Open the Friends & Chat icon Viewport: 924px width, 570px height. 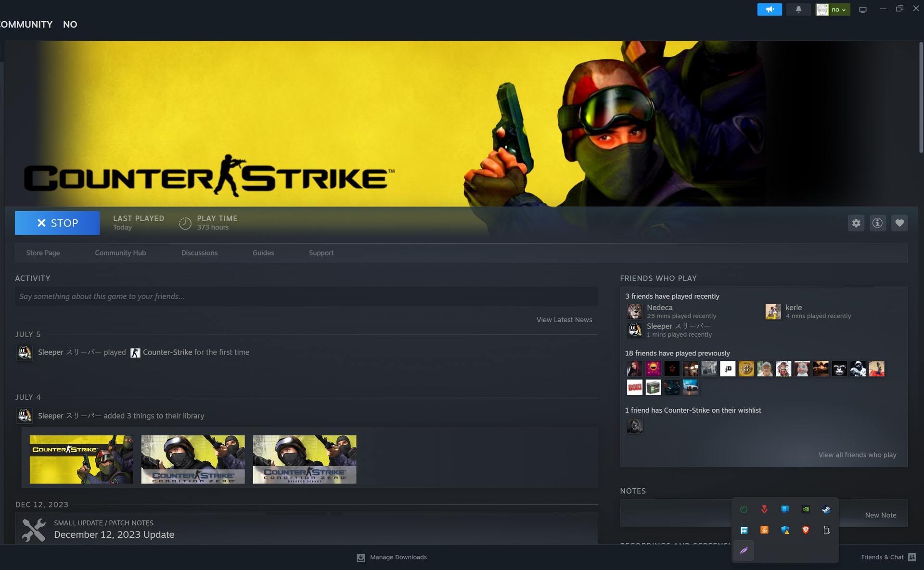coord(912,557)
